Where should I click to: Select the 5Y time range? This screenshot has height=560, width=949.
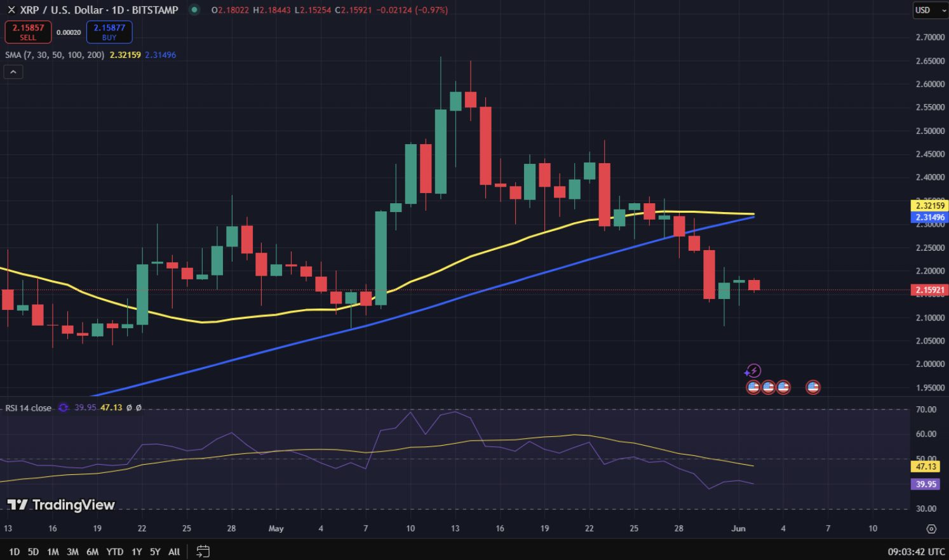tap(155, 552)
